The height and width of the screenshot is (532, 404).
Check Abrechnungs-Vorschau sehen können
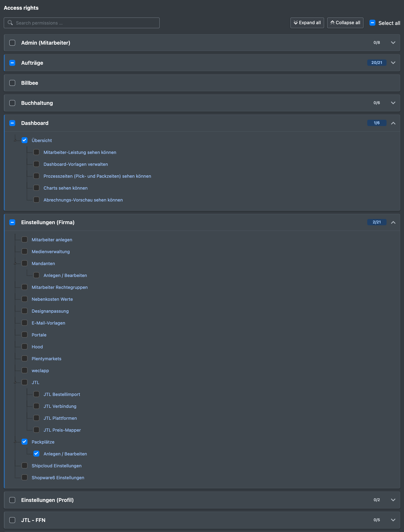[x=36, y=200]
